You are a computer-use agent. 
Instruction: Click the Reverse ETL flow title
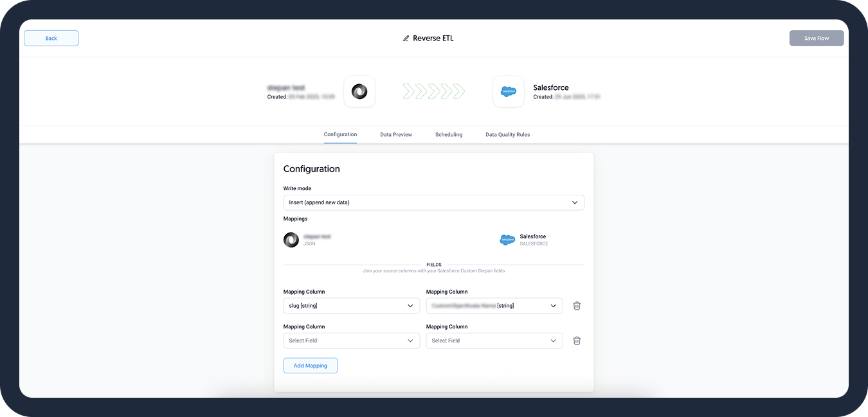coord(433,38)
